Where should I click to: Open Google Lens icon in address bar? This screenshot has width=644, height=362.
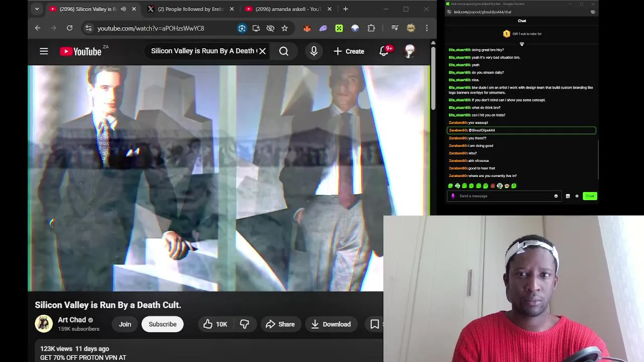[x=242, y=28]
